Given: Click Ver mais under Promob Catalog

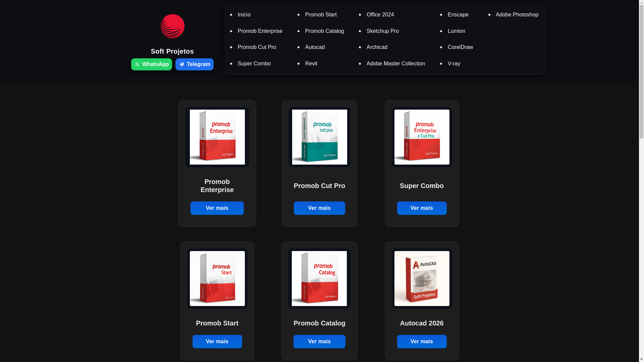Looking at the screenshot, I should (319, 342).
